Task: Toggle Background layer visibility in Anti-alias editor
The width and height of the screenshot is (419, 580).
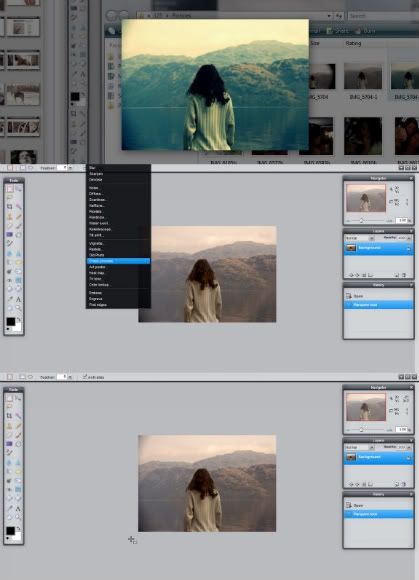Action: coord(409,458)
